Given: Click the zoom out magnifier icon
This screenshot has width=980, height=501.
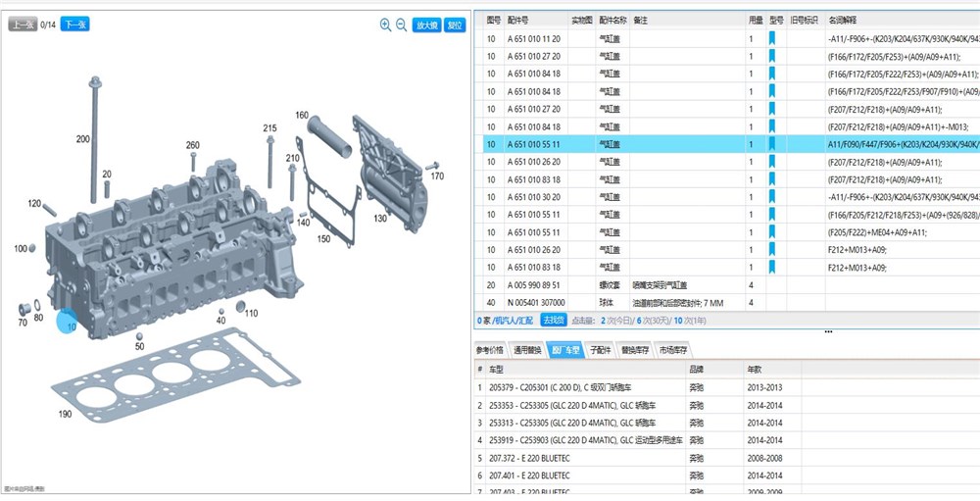Looking at the screenshot, I should click(x=401, y=25).
